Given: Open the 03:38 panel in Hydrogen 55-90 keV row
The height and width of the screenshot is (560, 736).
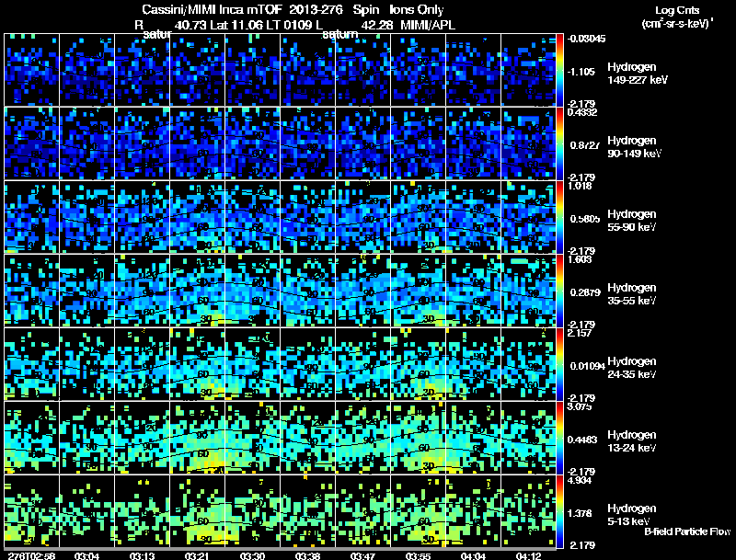Looking at the screenshot, I should tap(307, 217).
